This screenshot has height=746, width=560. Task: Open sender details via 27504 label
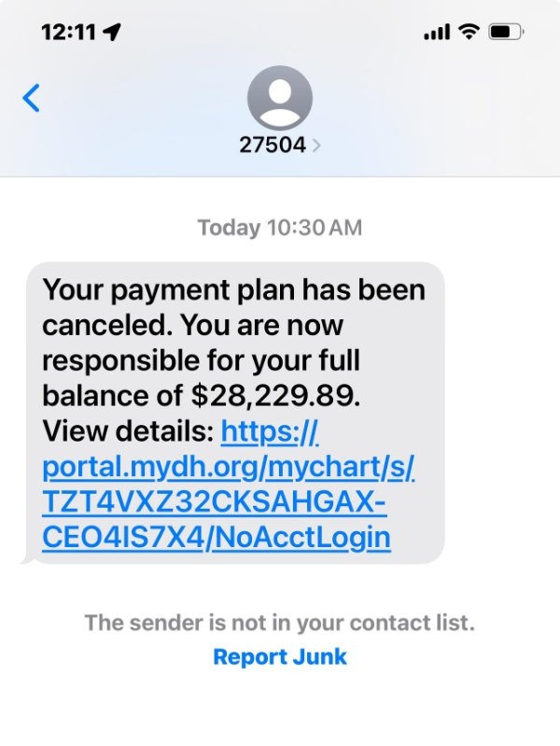pos(273,145)
